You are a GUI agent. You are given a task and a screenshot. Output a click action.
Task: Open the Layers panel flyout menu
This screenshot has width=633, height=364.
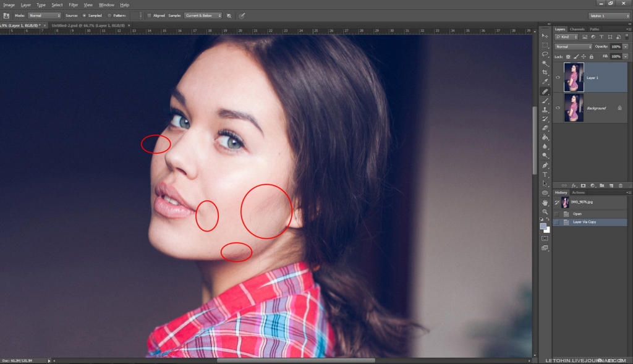coord(628,29)
